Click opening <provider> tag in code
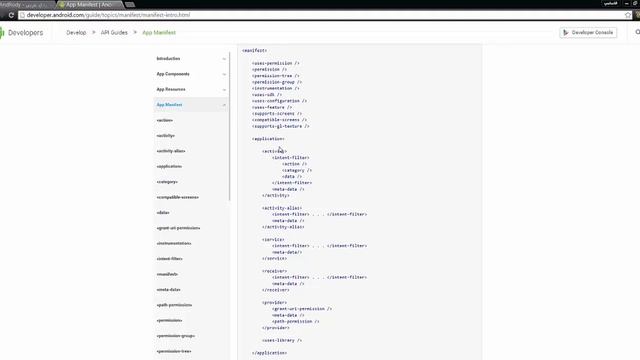This screenshot has width=640, height=360. (x=274, y=302)
